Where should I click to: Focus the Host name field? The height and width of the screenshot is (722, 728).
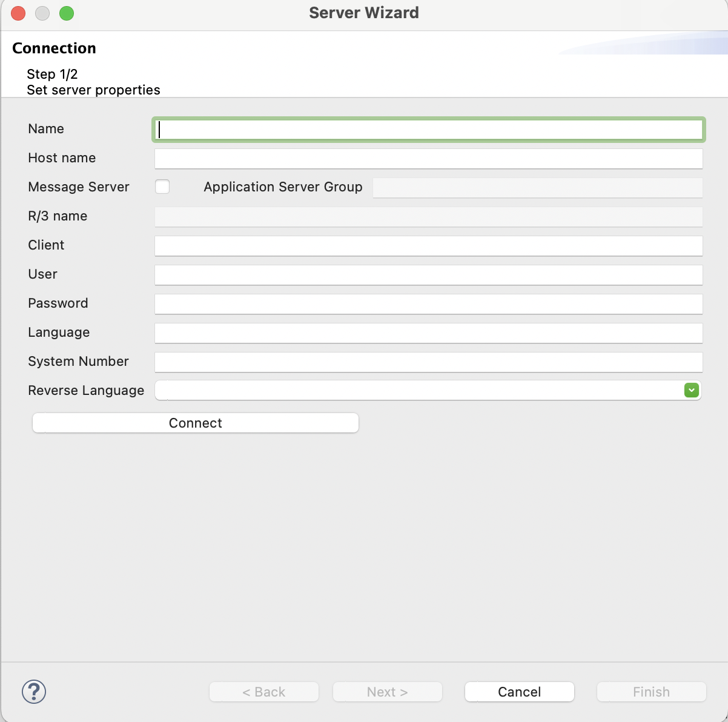tap(429, 159)
